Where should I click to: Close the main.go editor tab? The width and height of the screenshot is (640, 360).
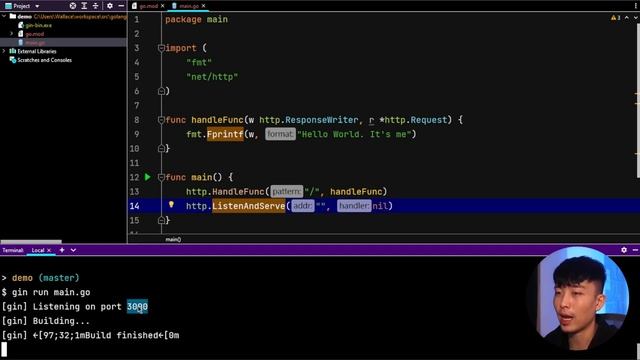coord(203,6)
